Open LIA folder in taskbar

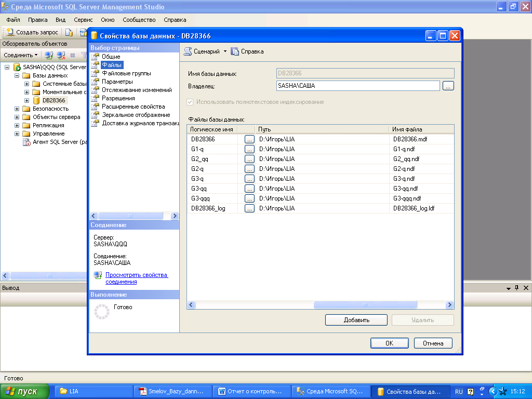(94, 391)
